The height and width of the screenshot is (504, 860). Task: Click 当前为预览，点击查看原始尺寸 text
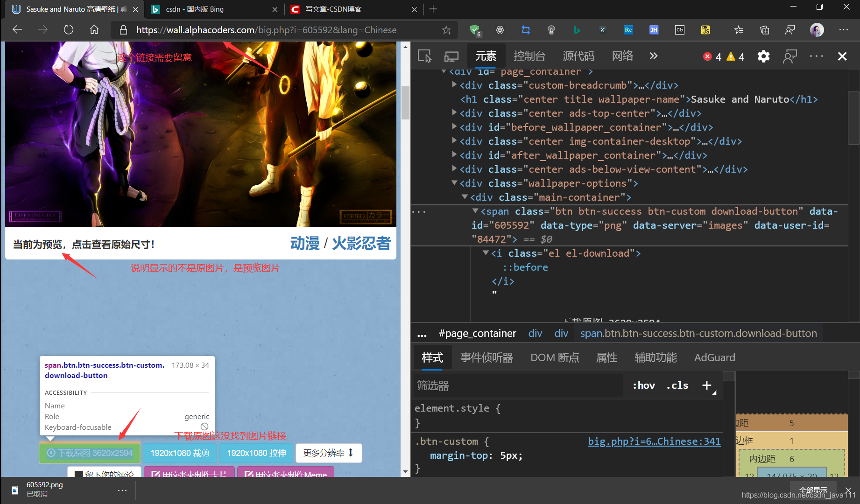84,245
